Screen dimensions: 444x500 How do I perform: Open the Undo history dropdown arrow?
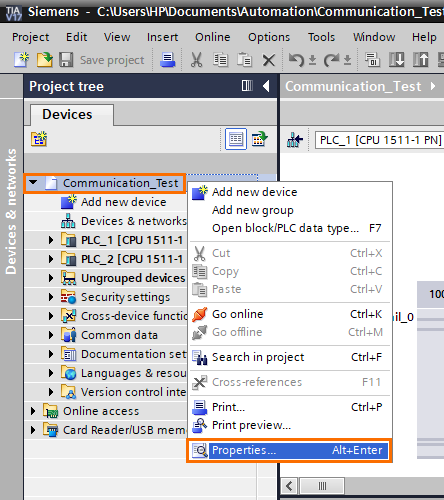312,60
